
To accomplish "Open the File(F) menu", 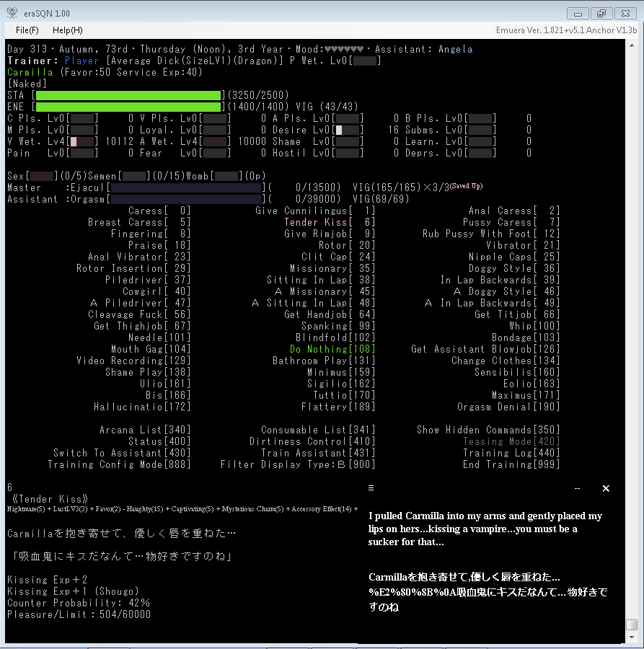I will click(27, 30).
